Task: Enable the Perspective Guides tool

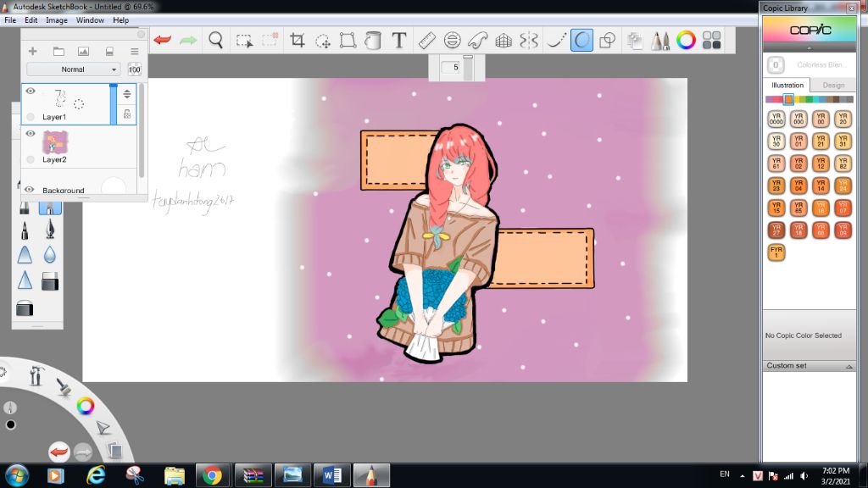Action: point(504,40)
